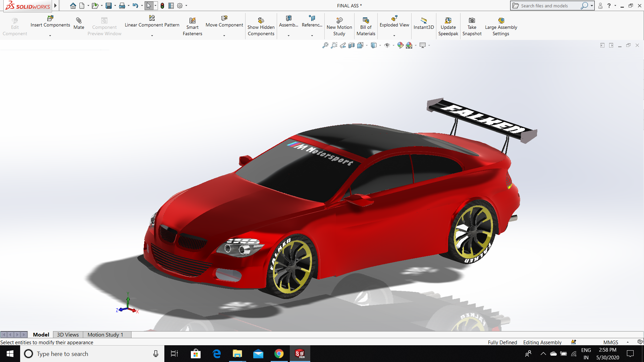
Task: Click the MMGS unit system status
Action: tap(610, 342)
